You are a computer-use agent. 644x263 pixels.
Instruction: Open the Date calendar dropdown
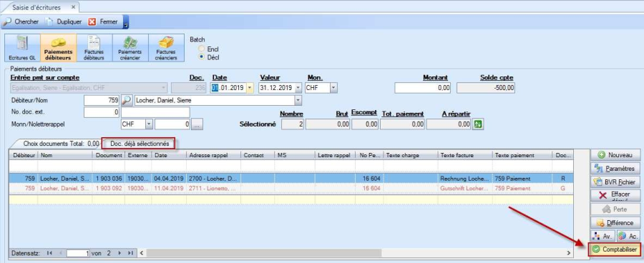250,88
